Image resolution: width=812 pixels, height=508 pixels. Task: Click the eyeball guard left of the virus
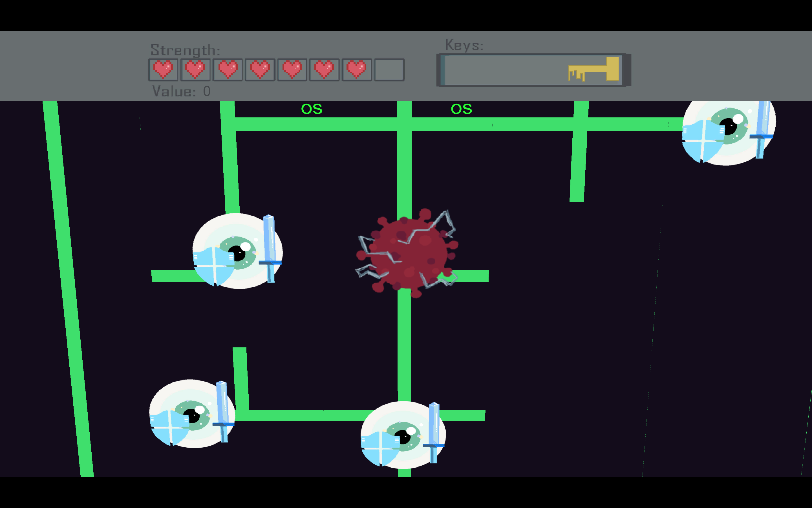(238, 251)
